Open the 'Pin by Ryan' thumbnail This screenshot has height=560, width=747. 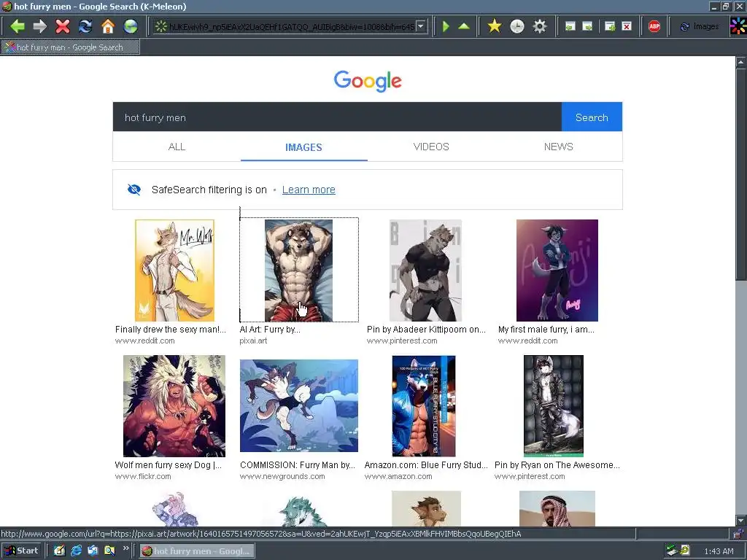click(x=554, y=405)
